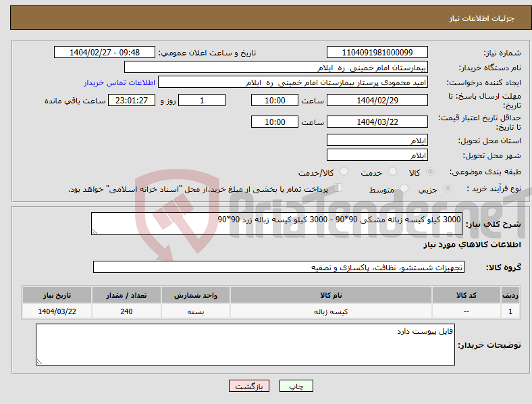This screenshot has height=404, width=532.
Task: Click the واحد شمارش column header
Action: point(196,295)
